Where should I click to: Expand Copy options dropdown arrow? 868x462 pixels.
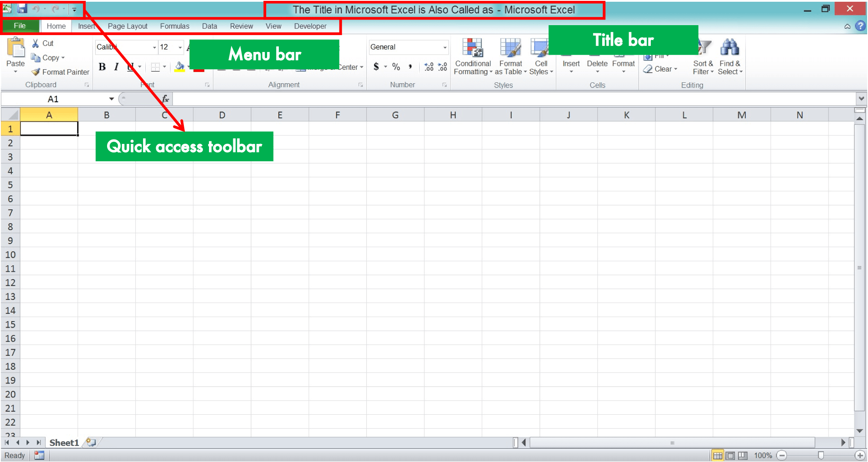(x=63, y=58)
